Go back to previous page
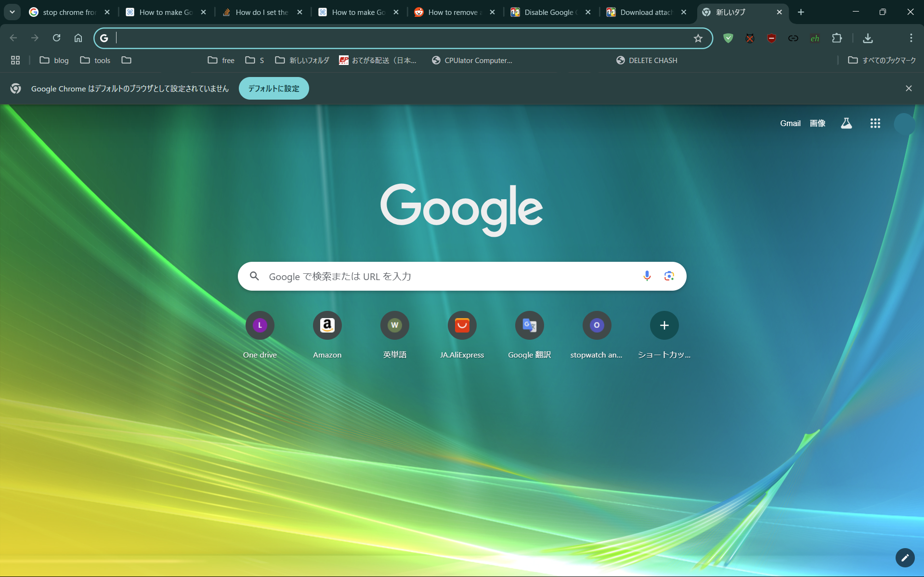The width and height of the screenshot is (924, 577). click(13, 38)
